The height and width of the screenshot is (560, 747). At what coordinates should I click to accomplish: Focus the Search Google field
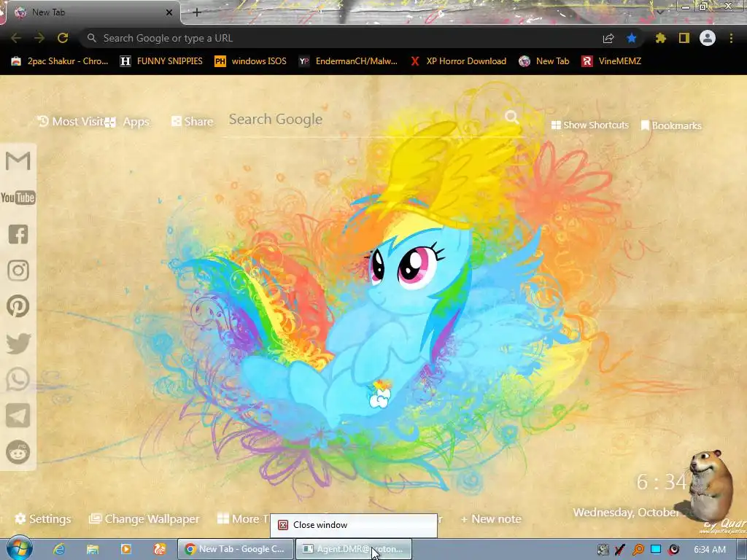365,120
